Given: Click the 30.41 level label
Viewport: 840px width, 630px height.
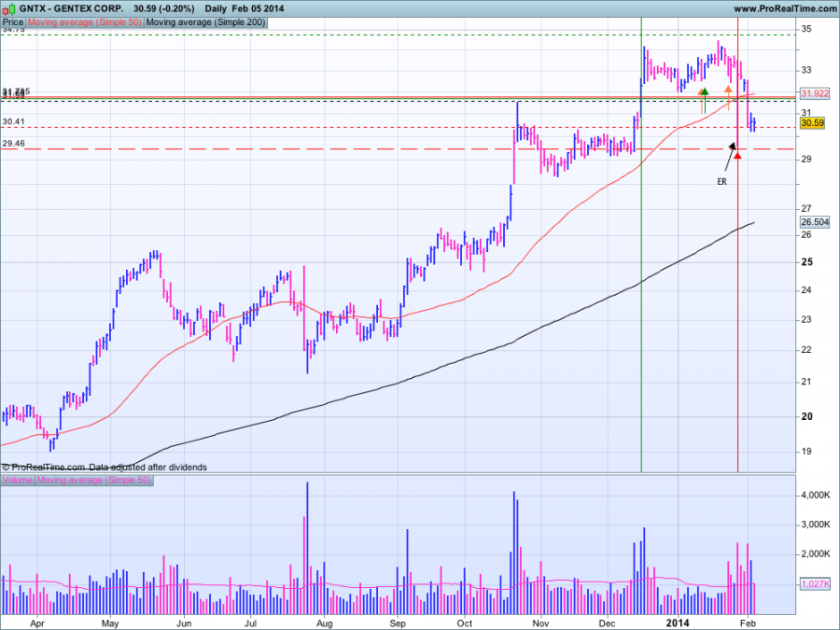Looking at the screenshot, I should [13, 121].
